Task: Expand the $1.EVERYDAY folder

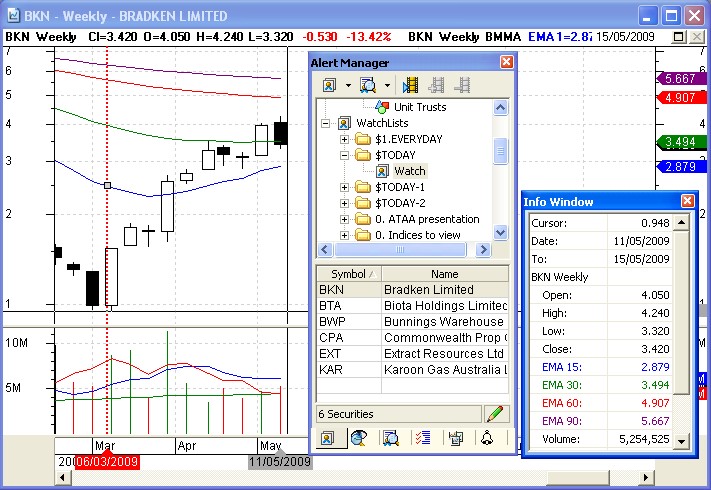Action: [345, 139]
